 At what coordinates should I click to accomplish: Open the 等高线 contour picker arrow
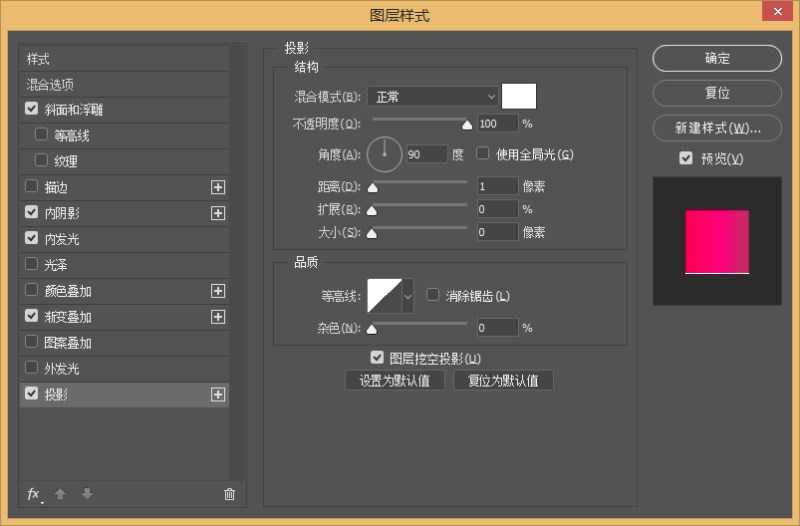click(x=408, y=296)
